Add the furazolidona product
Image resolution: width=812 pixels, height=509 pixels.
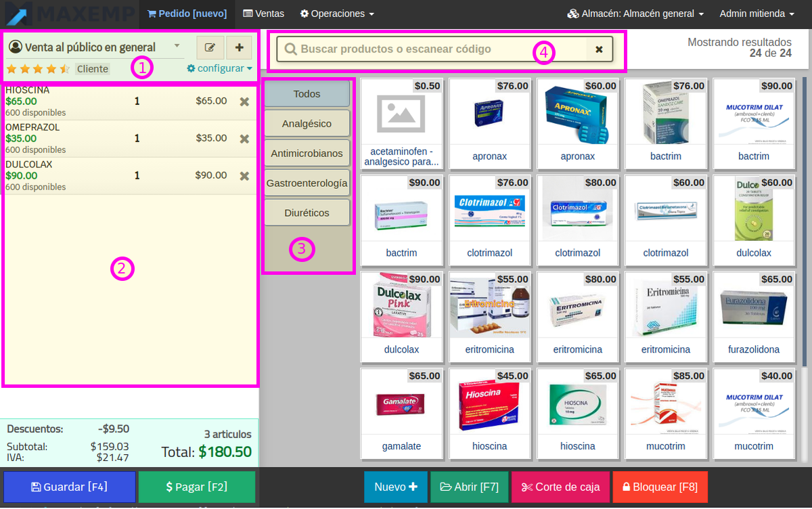(754, 317)
